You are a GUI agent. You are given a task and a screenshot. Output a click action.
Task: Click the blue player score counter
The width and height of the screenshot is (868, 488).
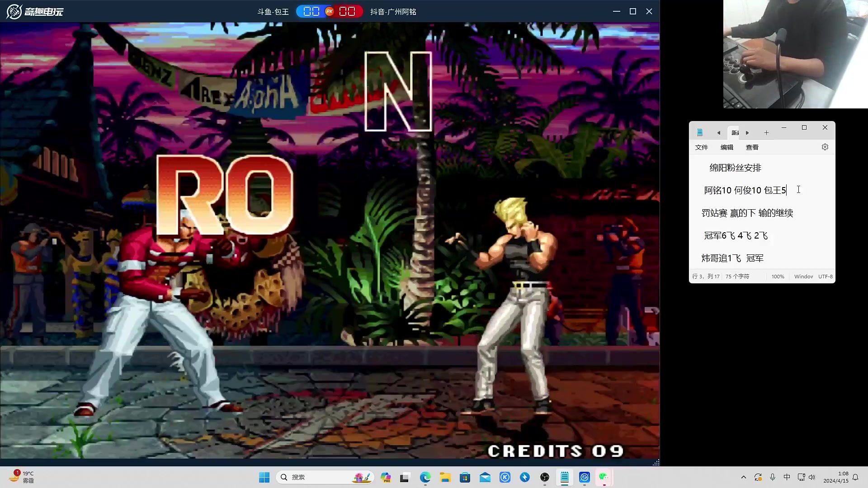tap(311, 11)
